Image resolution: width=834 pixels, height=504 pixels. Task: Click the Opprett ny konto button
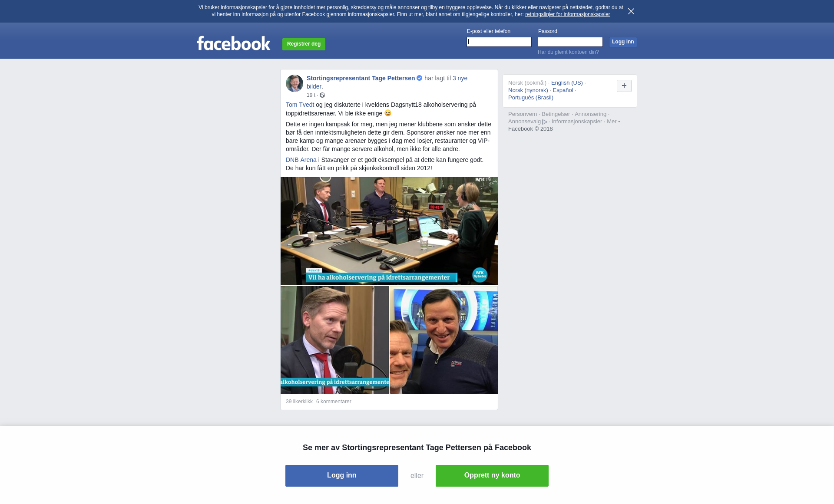pyautogui.click(x=492, y=476)
